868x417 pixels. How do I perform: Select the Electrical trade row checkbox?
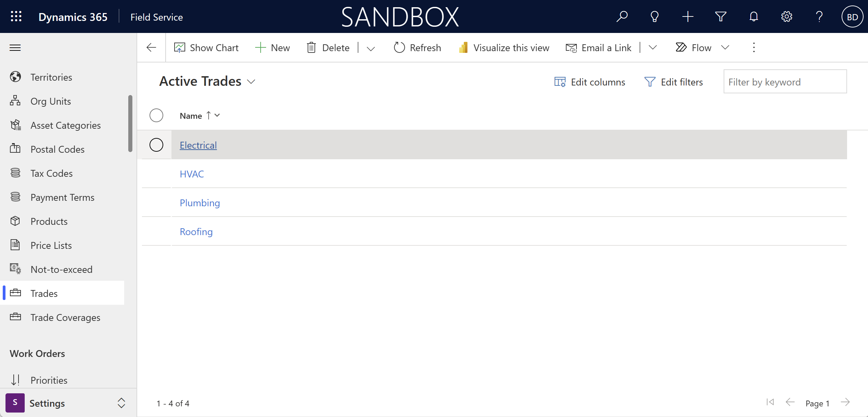click(156, 144)
